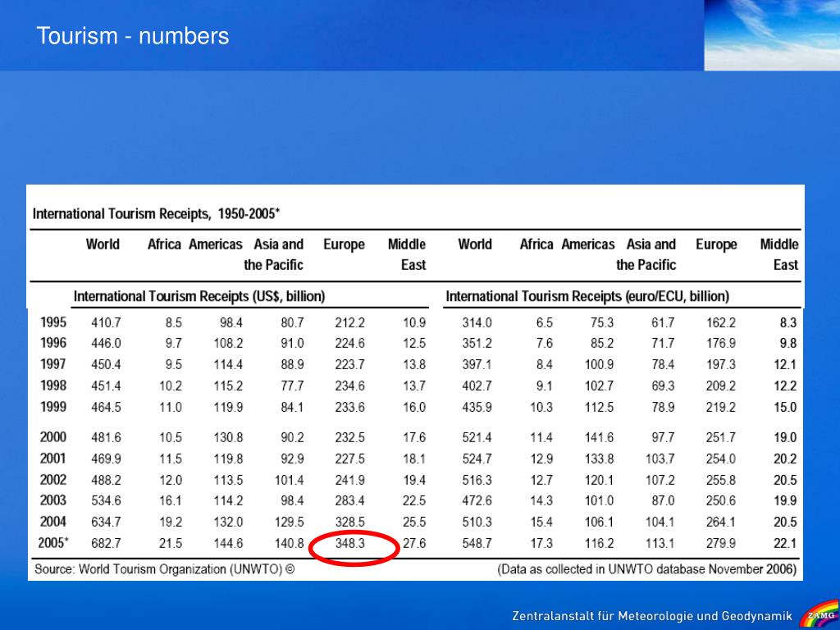Click the year label 1996

pyautogui.click(x=53, y=343)
